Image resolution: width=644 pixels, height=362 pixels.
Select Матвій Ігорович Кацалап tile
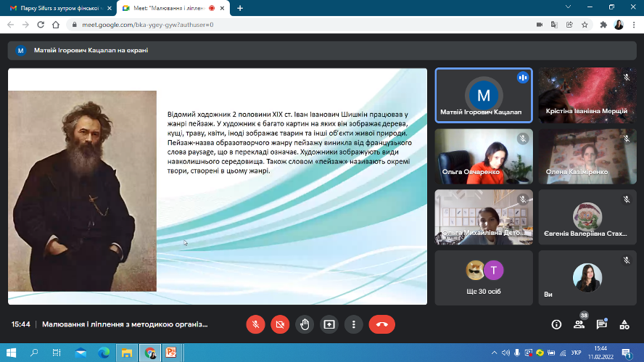[484, 95]
